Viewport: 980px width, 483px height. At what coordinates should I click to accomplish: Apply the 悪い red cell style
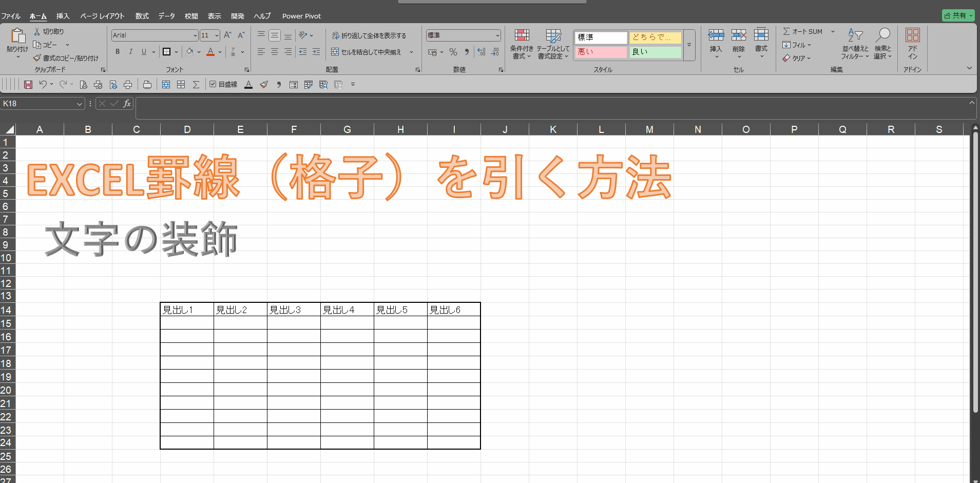coord(600,52)
